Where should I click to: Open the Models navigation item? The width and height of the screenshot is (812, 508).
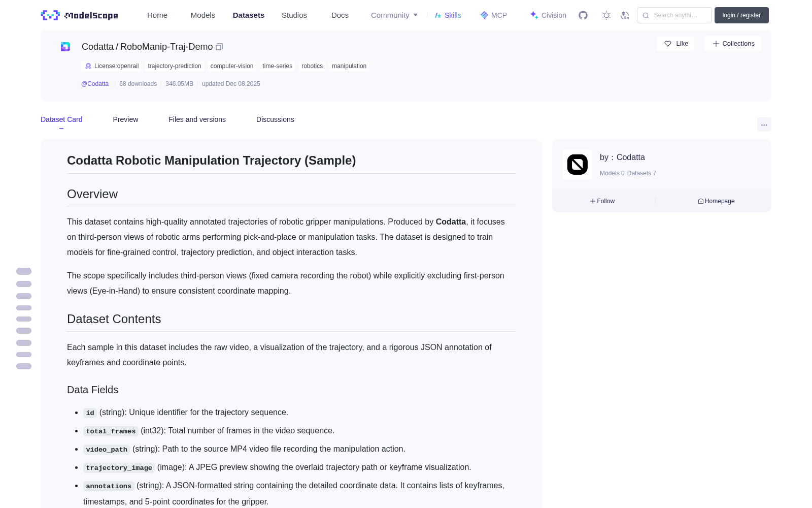tap(203, 15)
